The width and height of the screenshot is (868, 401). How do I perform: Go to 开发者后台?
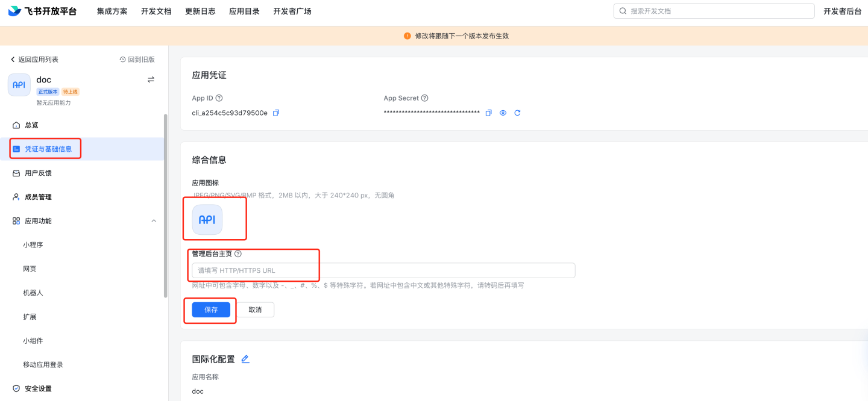(x=843, y=11)
